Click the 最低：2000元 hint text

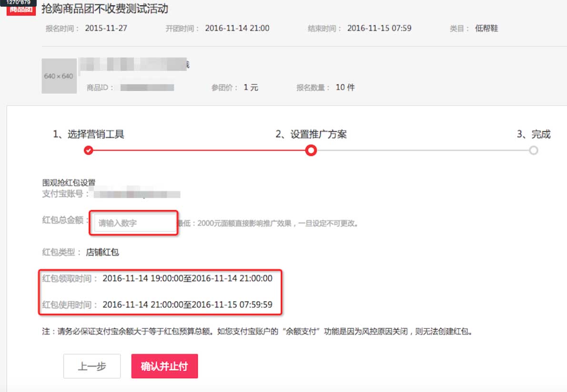tap(268, 223)
